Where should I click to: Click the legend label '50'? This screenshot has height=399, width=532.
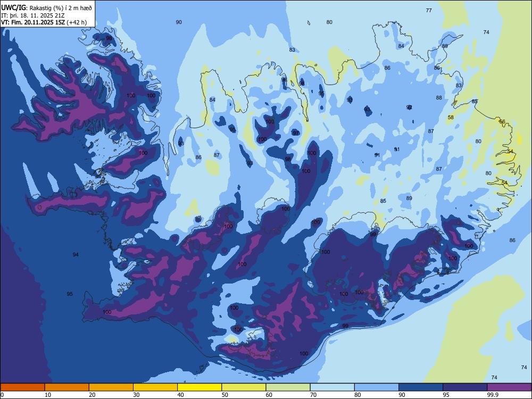pos(225,395)
